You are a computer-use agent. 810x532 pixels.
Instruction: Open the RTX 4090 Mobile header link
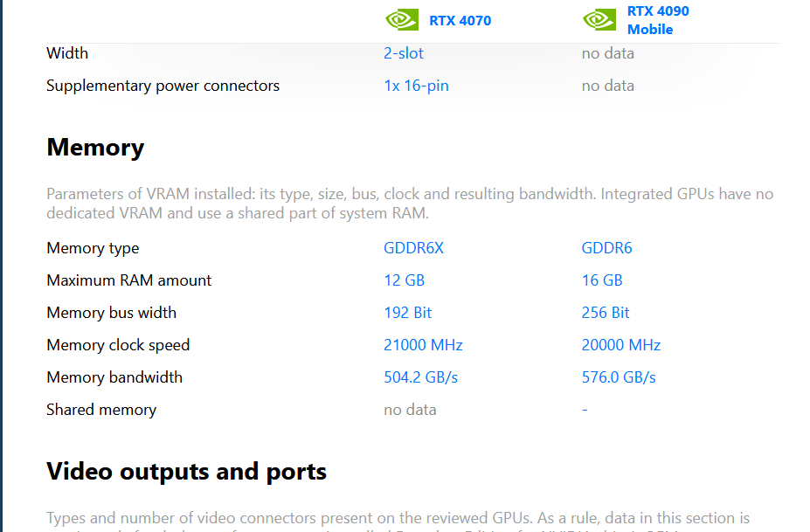click(x=658, y=20)
